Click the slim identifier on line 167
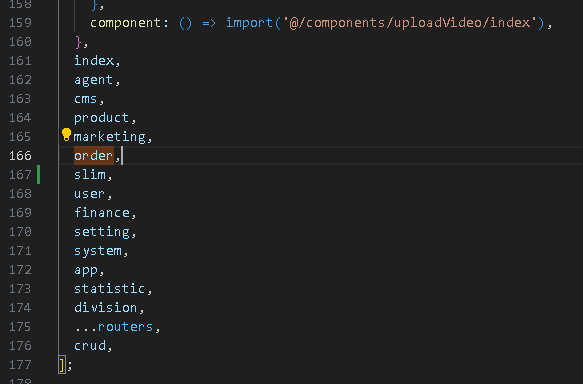 click(x=90, y=175)
